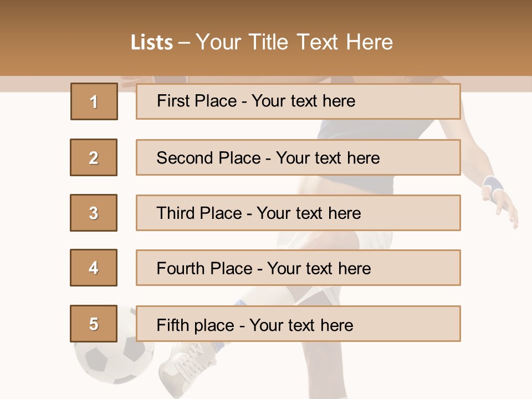Click the number 5 box
Viewport: 532px width, 399px height.
[94, 324]
